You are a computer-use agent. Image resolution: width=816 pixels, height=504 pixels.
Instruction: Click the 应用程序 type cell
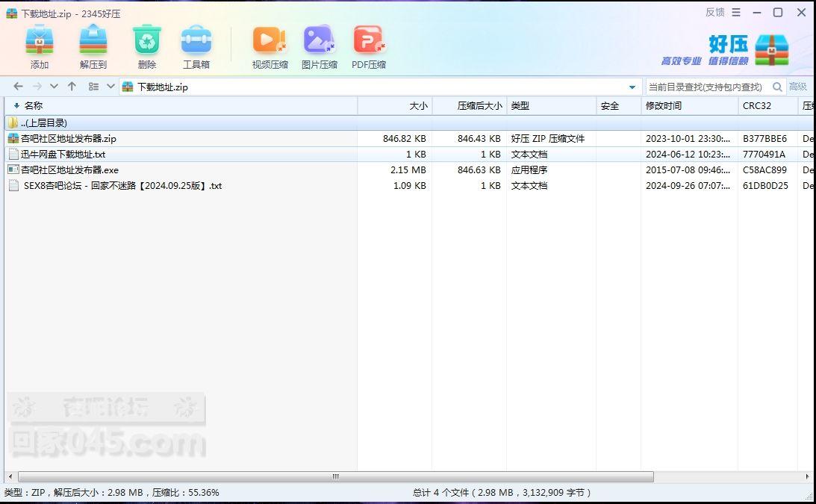click(x=529, y=169)
